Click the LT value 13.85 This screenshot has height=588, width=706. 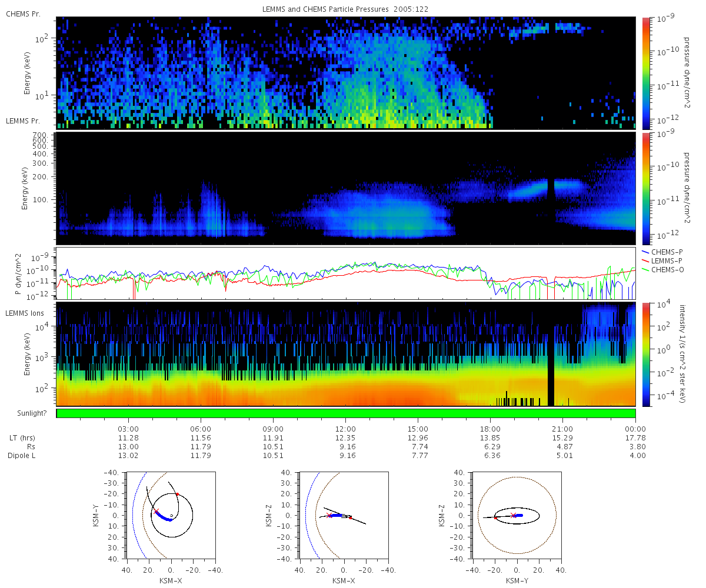(490, 438)
